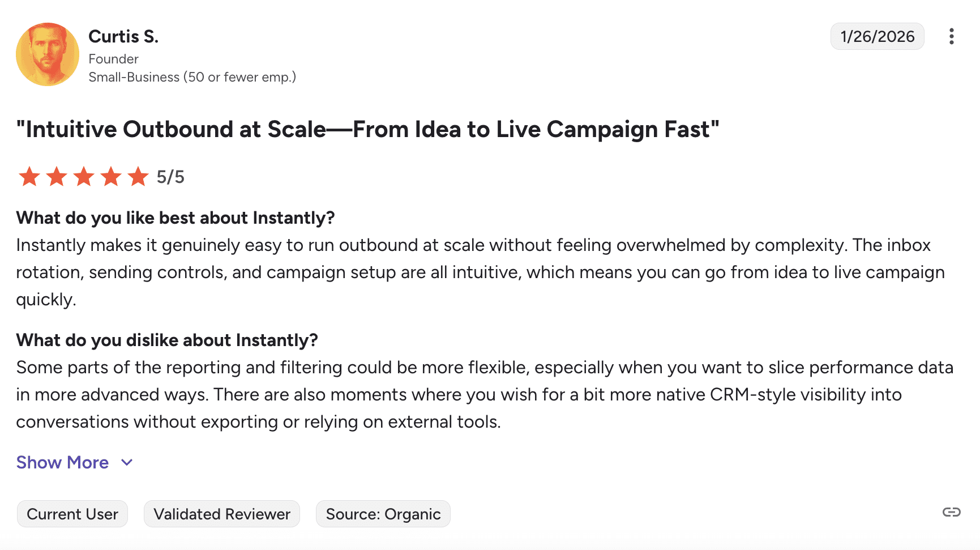Open the review title about Intuitive Outbound
This screenshot has height=550, width=980.
[367, 129]
